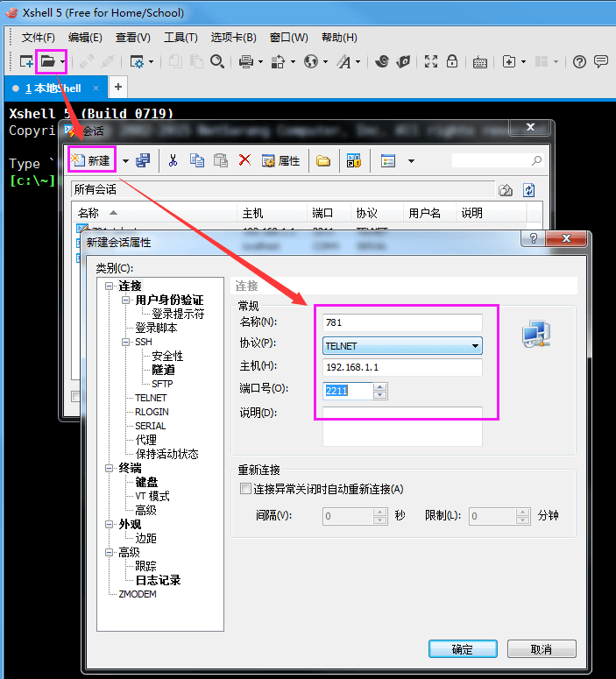Increase the 端口号 port spinner value
This screenshot has width=616, height=679.
[x=380, y=387]
